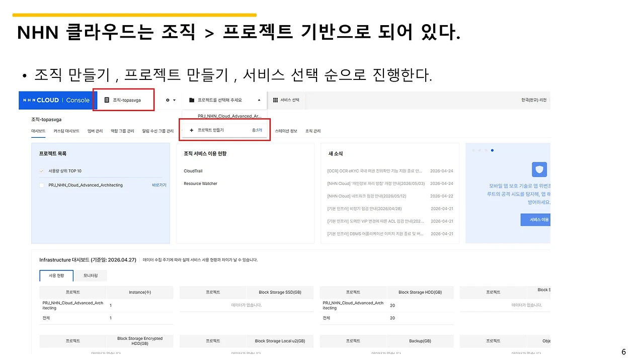Click the blue 서비스 이용 button
Screen dimensions: 644x362
[535, 220]
